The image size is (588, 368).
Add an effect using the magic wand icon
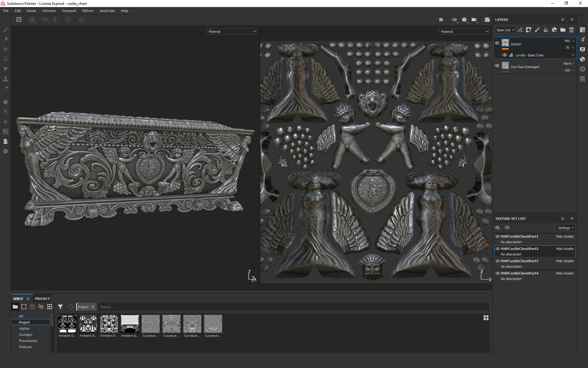520,30
